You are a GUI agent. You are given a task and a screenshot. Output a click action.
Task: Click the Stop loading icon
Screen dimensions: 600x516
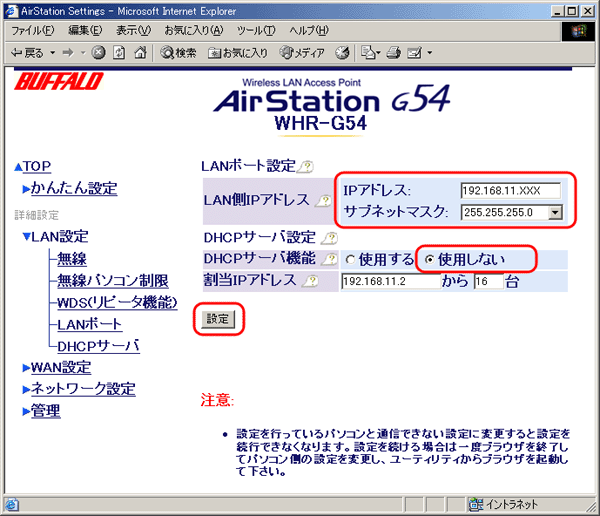click(x=98, y=53)
